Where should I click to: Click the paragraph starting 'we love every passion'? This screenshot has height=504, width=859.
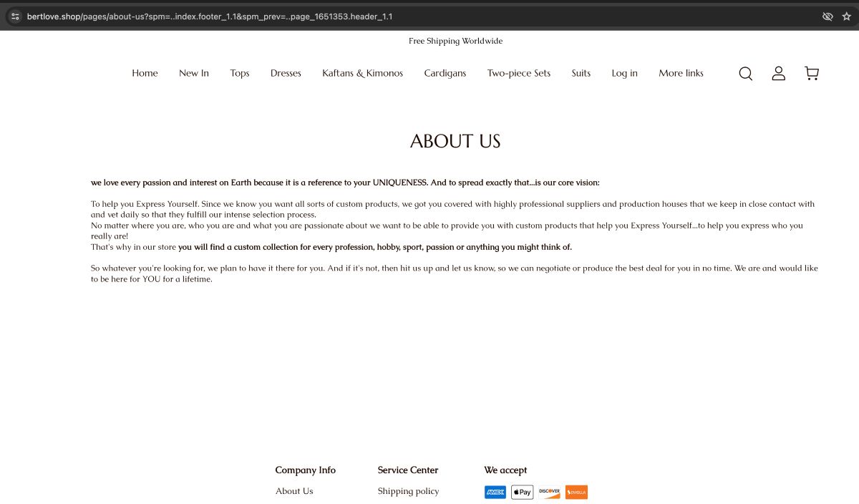coord(345,183)
